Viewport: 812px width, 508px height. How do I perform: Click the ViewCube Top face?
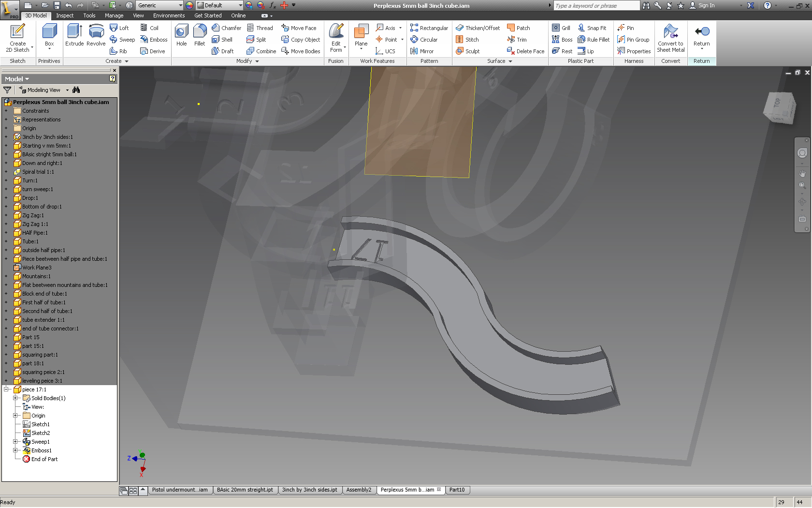(777, 103)
